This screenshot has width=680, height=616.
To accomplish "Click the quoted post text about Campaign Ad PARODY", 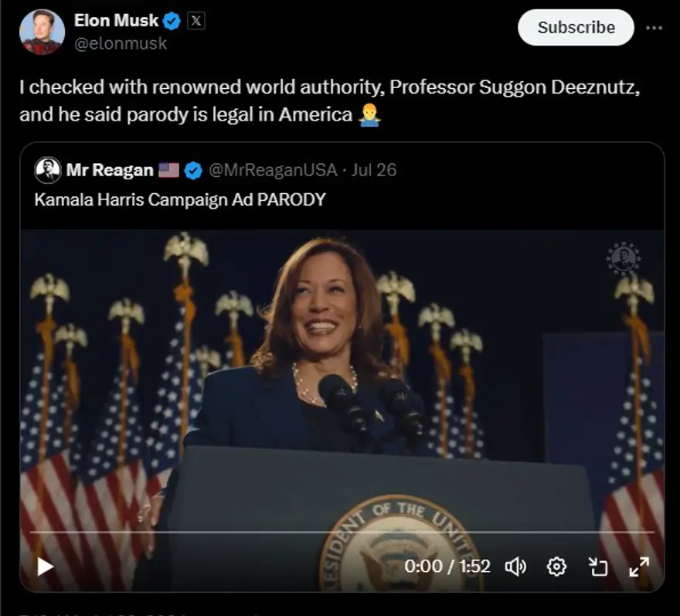I will 180,199.
